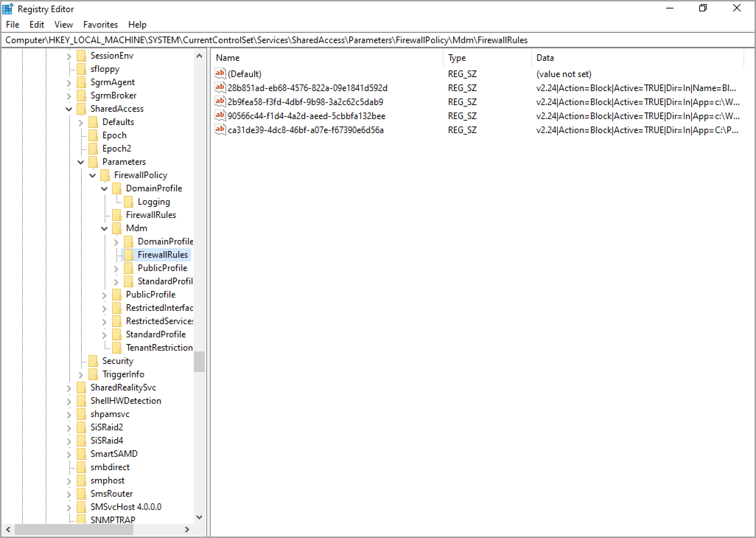The height and width of the screenshot is (538, 756).
Task: Click the ab icon for value 28b851ad-eb68-4576
Action: point(220,88)
